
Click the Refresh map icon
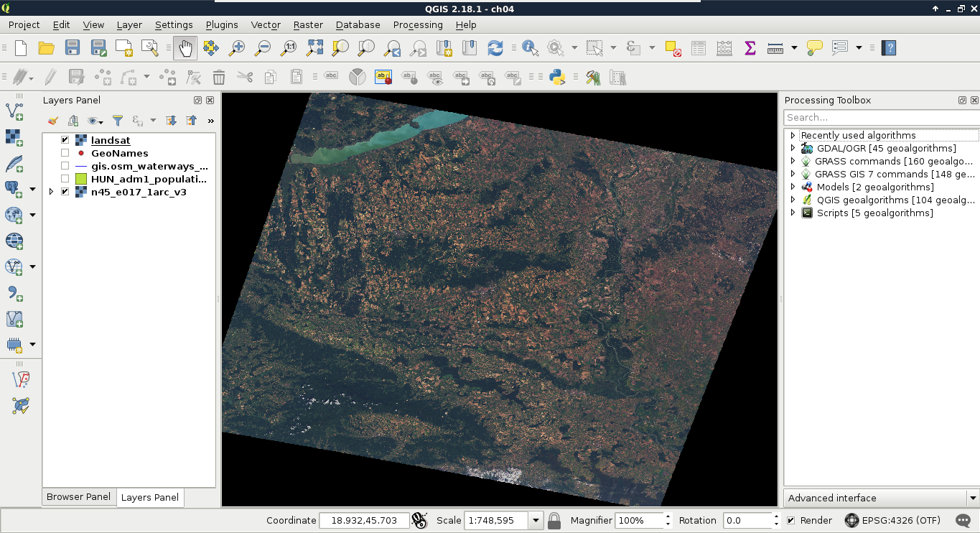[x=495, y=48]
